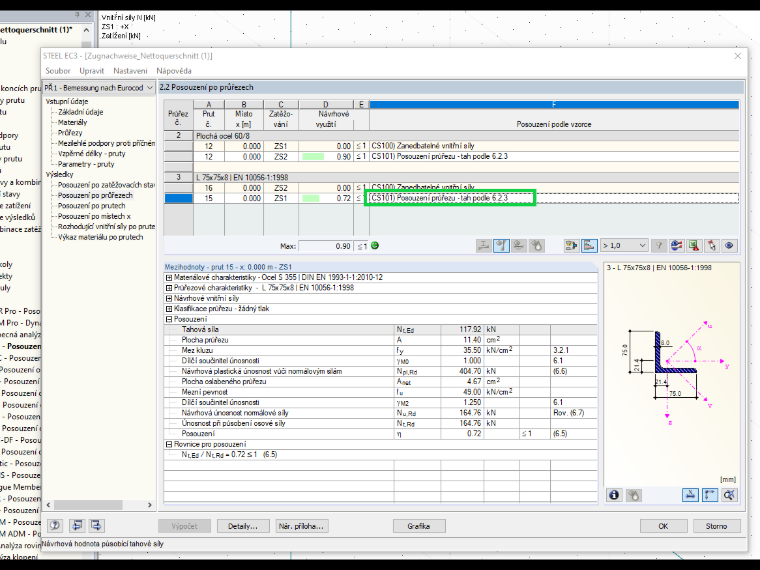The width and height of the screenshot is (760, 570).
Task: Click the Grafika button
Action: 419,526
